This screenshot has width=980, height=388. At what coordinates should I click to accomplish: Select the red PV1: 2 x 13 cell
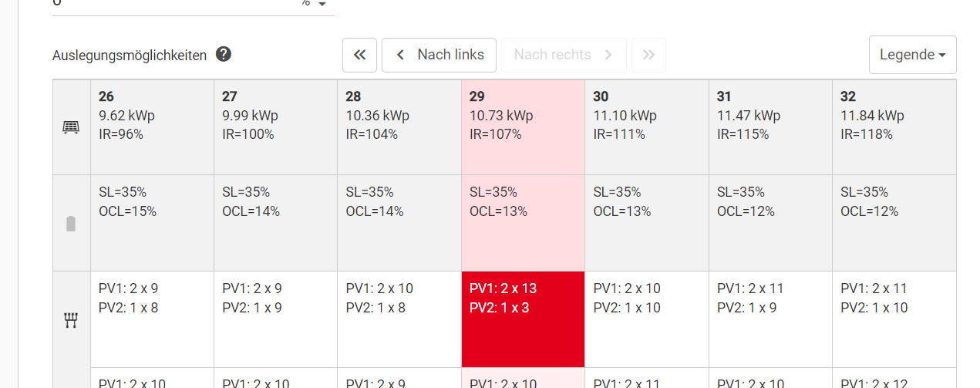523,319
